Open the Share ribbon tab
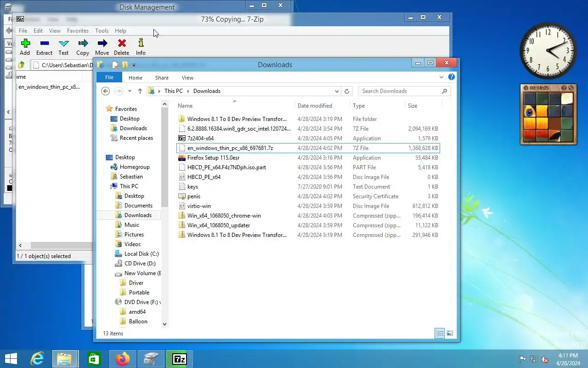The image size is (588, 368). 162,78
